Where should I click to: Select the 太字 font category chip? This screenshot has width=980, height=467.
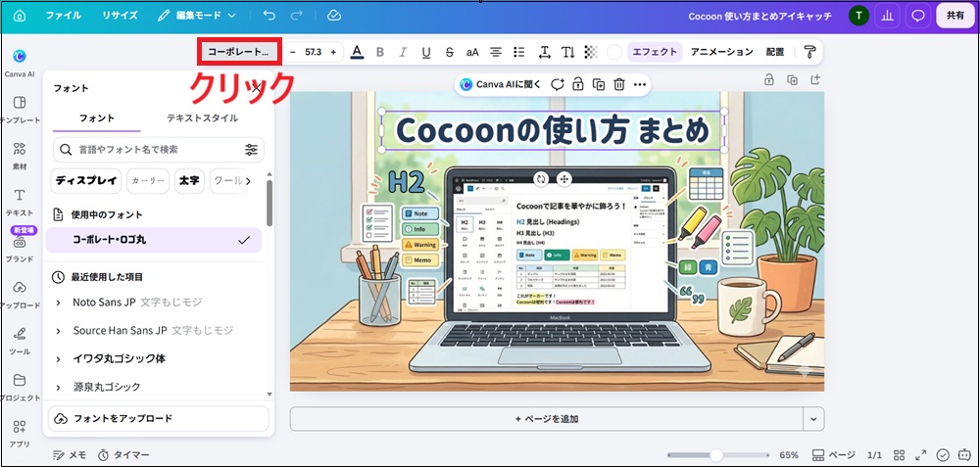click(189, 180)
